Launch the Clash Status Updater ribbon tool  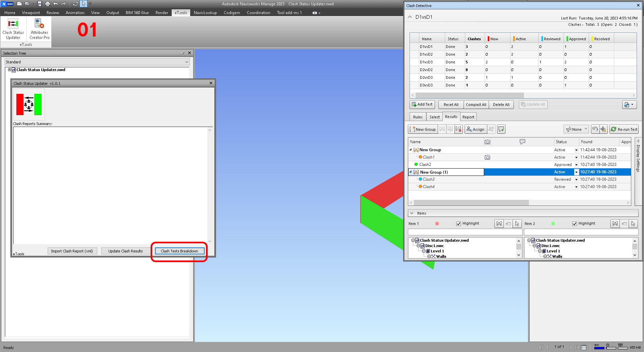pyautogui.click(x=13, y=29)
